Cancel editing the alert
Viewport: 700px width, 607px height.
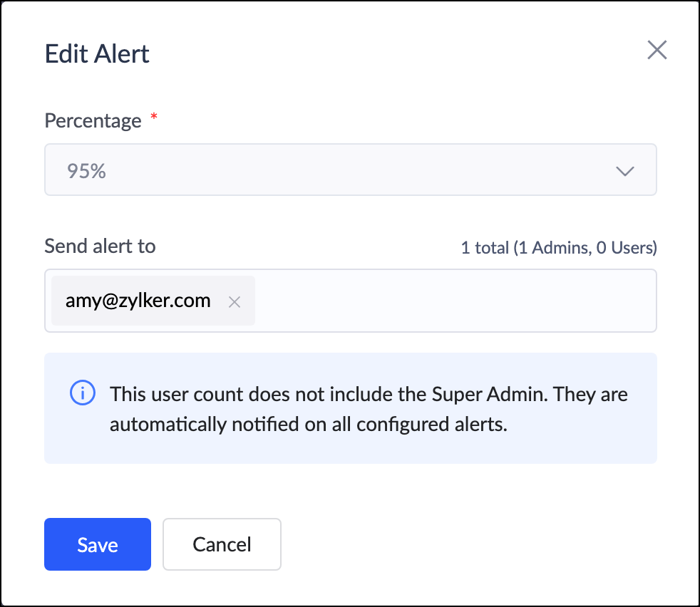tap(222, 544)
